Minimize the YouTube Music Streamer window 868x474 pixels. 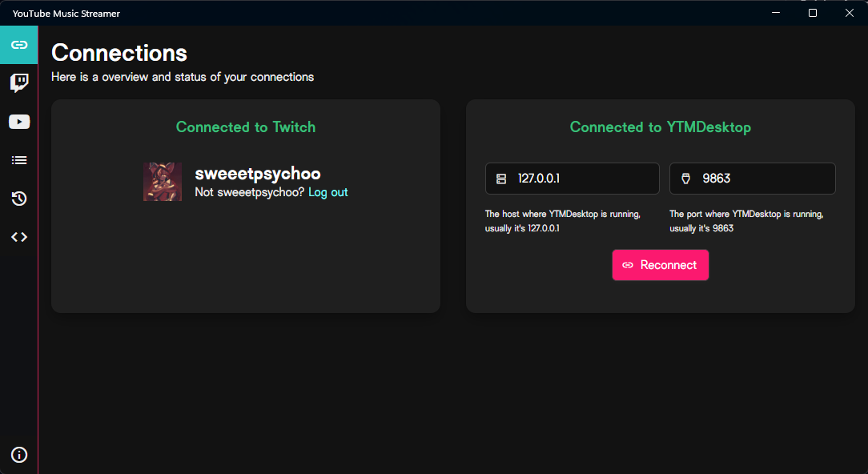(x=776, y=13)
